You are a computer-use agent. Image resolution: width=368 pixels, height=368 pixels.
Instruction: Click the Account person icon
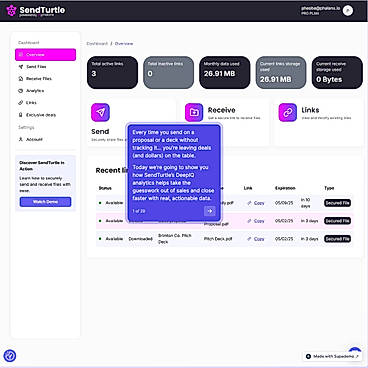pyautogui.click(x=21, y=139)
